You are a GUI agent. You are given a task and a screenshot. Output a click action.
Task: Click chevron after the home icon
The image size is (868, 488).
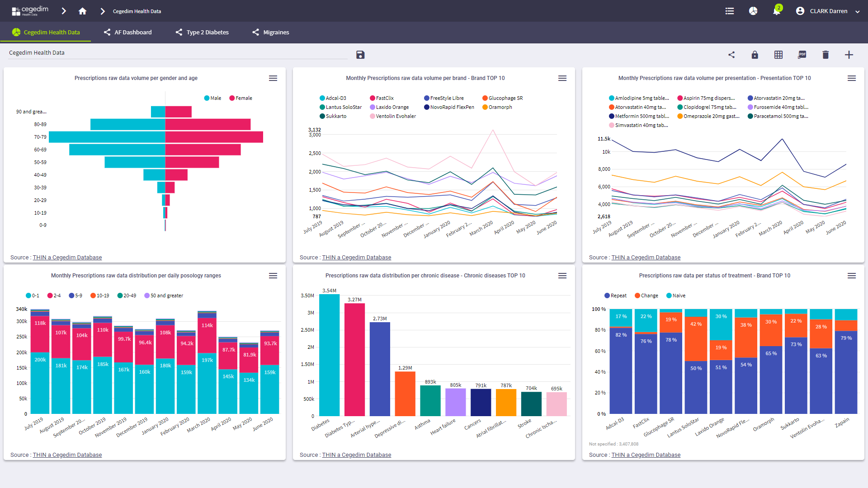tap(103, 11)
